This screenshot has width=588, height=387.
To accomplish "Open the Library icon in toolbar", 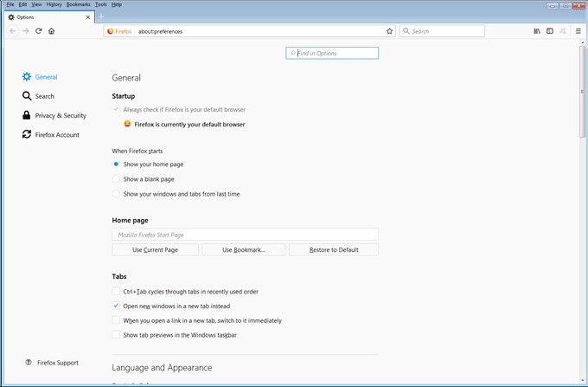I will point(537,31).
